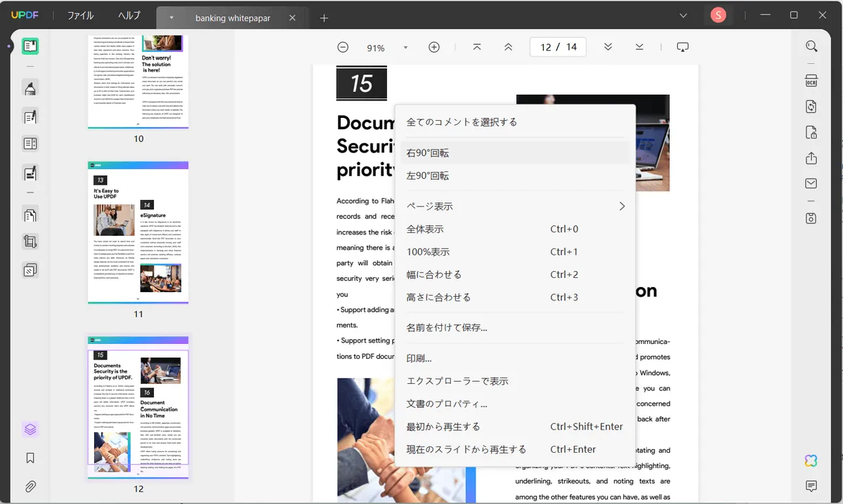Open the Search magnifier icon

coord(811,46)
